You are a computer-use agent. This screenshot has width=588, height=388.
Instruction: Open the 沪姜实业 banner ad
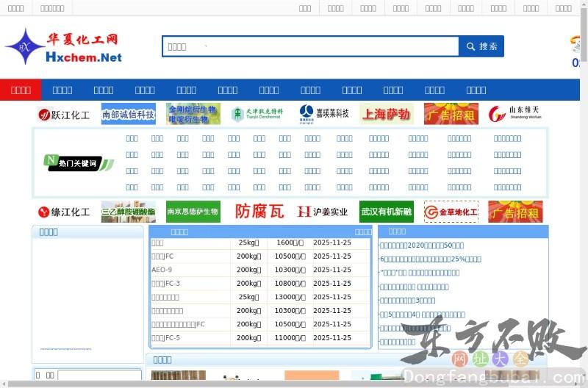click(x=323, y=212)
